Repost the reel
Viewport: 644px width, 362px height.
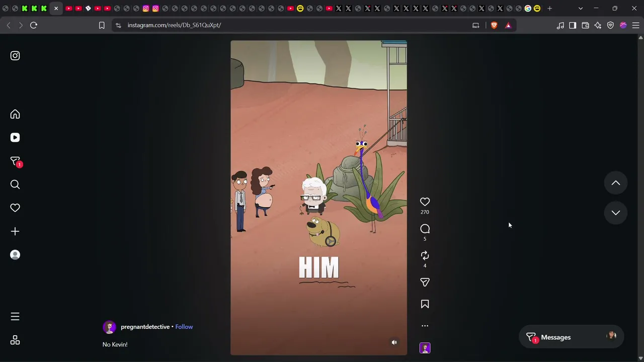425,255
